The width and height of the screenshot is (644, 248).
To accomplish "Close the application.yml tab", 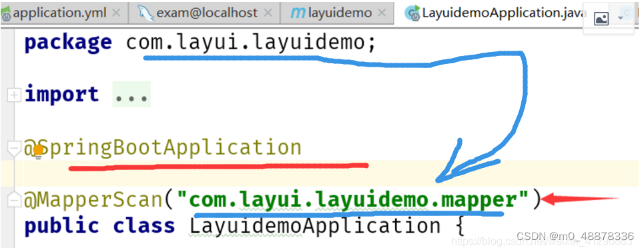I will click(x=116, y=13).
